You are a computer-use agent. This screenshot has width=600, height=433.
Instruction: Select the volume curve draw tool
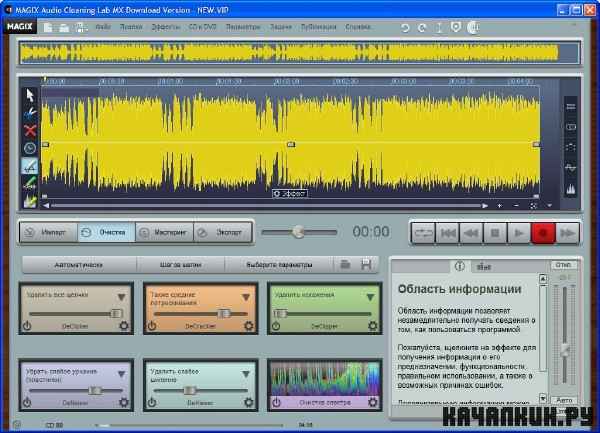tap(30, 166)
